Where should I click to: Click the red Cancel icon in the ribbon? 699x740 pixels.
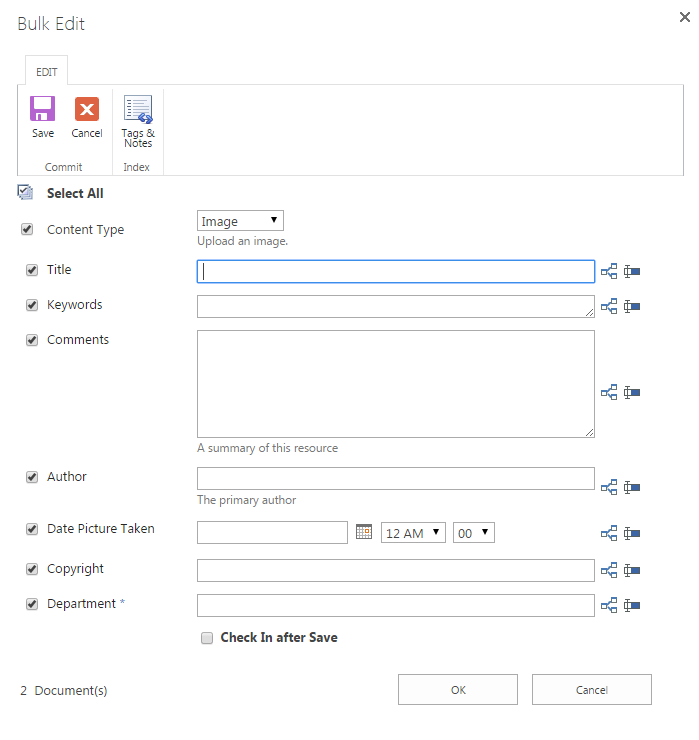coord(87,109)
